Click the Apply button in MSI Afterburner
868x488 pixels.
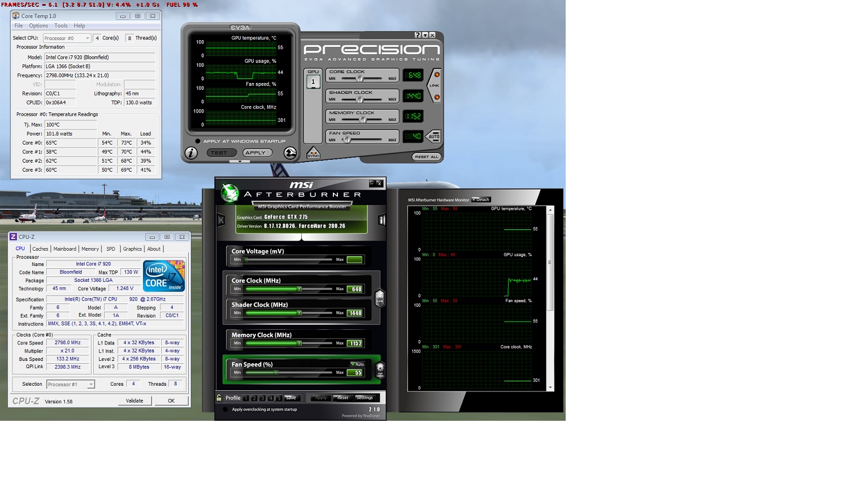[321, 398]
